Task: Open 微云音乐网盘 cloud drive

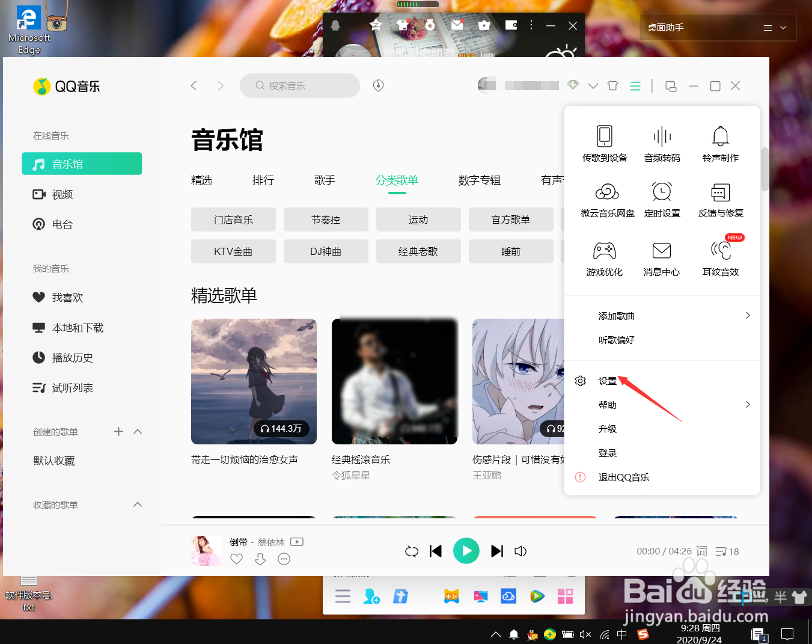Action: pyautogui.click(x=607, y=200)
